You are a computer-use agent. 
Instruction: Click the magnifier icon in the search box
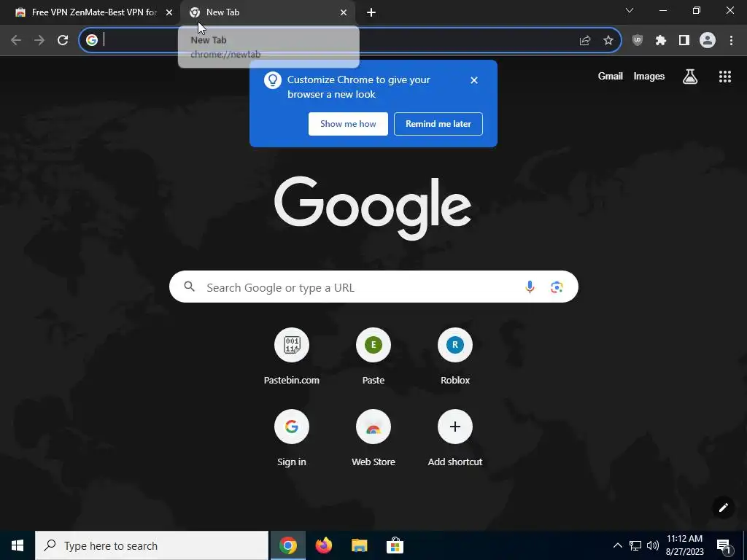tap(190, 287)
